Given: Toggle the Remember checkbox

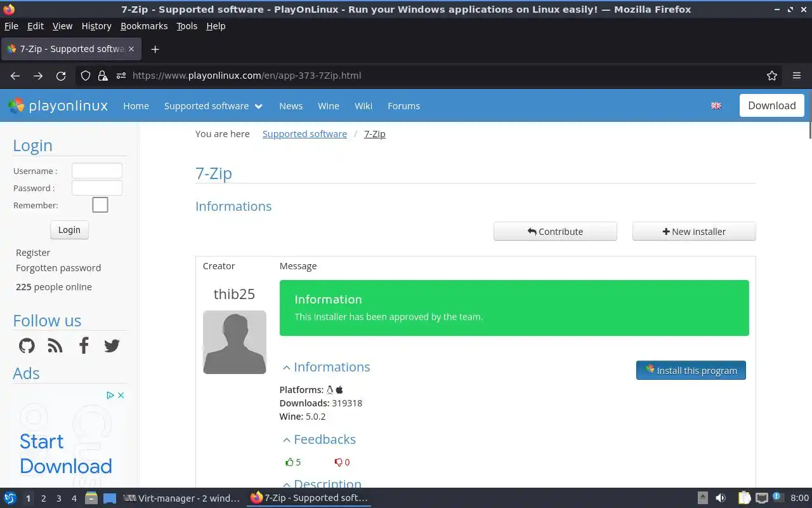Looking at the screenshot, I should 100,204.
